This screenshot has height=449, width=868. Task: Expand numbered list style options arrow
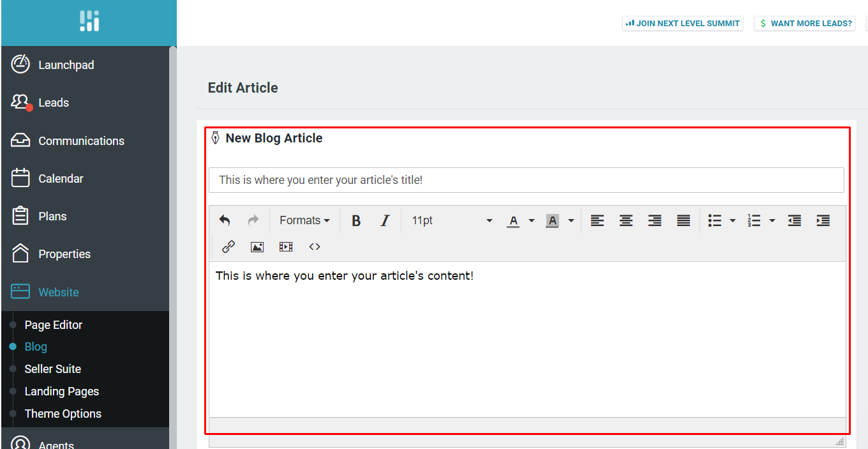coord(772,221)
